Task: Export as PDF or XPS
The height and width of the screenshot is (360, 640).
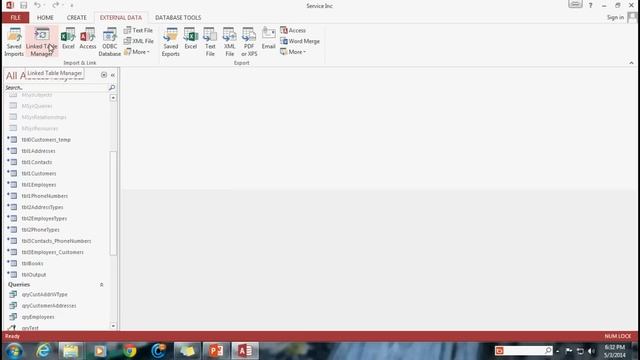Action: [x=249, y=42]
